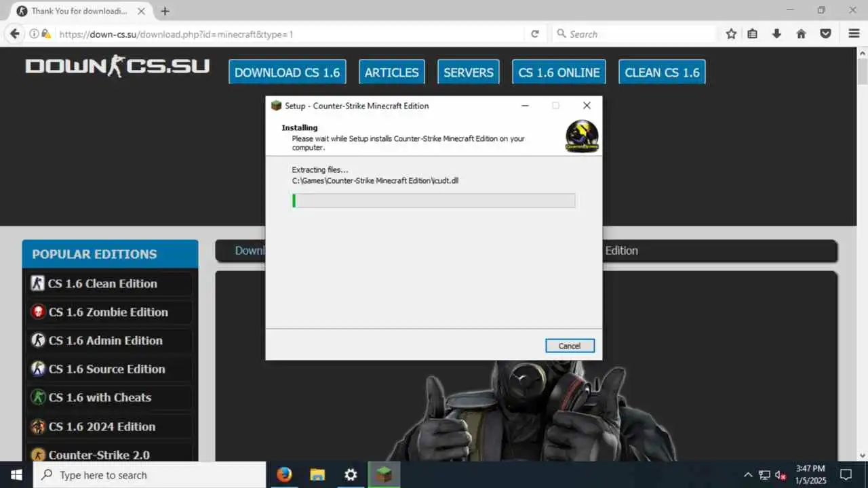The height and width of the screenshot is (488, 868).
Task: Select Minecraft setup taskbar icon
Action: [384, 474]
